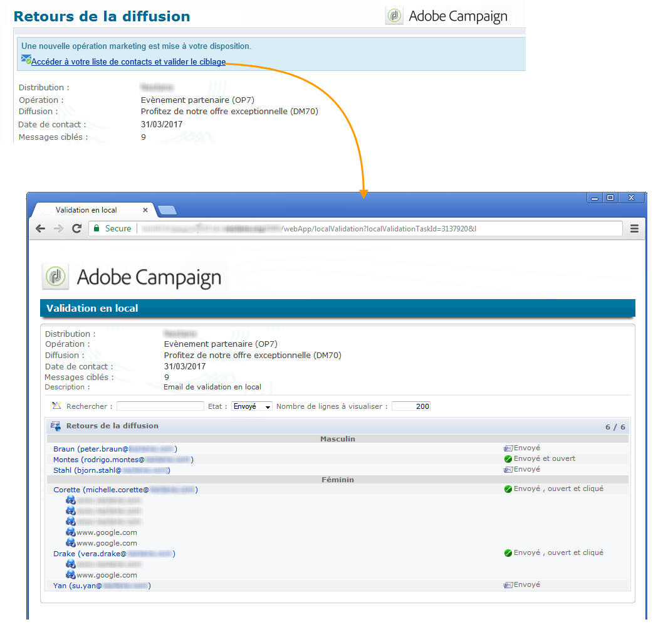Click the Masculin group header
The image size is (663, 644).
[x=337, y=439]
